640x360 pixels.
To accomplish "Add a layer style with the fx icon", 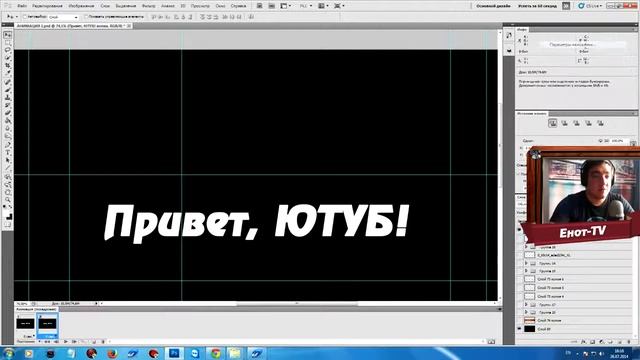I will click(x=583, y=342).
